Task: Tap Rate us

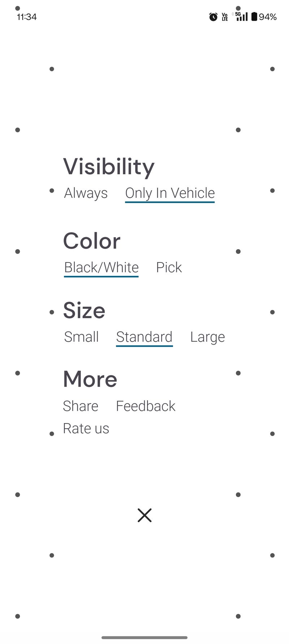Action: (x=86, y=428)
